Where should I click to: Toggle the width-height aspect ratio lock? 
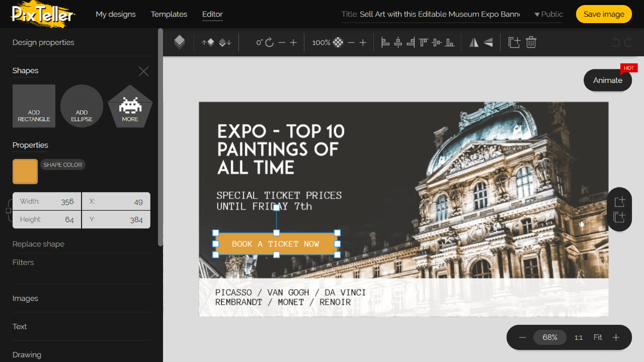[9, 211]
